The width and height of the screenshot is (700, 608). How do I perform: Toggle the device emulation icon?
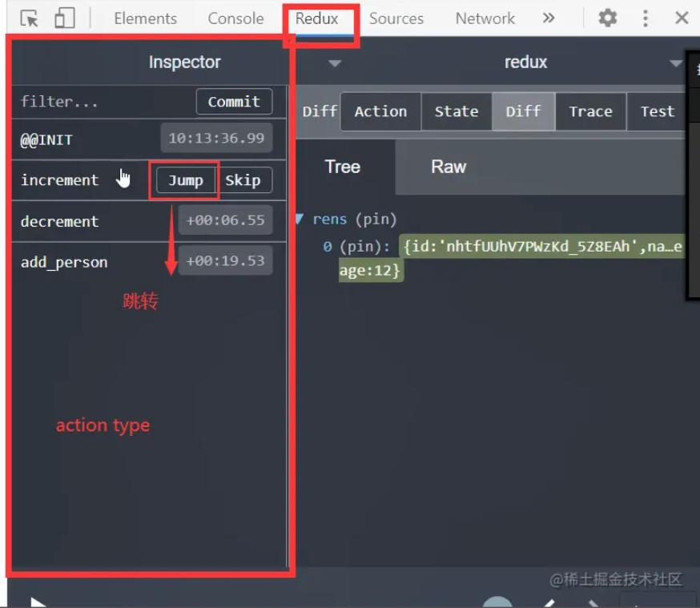[64, 18]
